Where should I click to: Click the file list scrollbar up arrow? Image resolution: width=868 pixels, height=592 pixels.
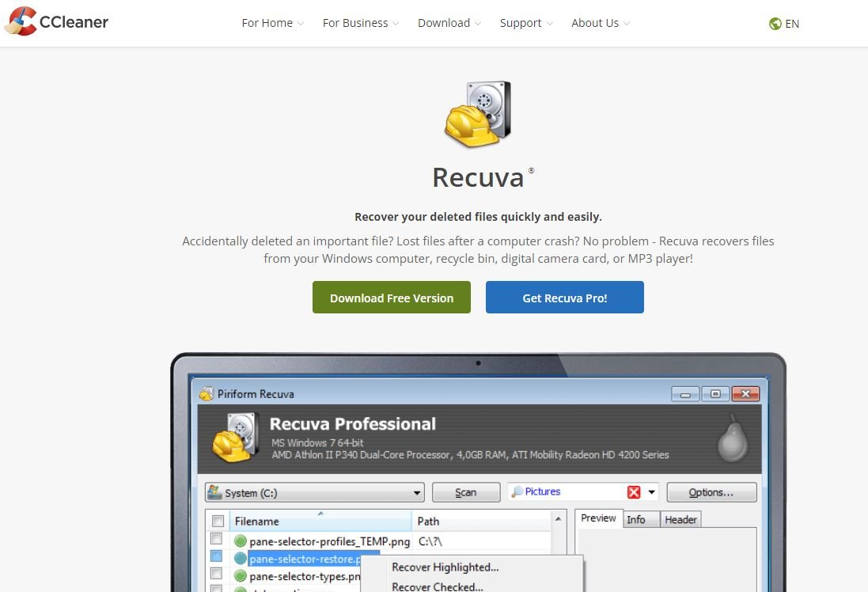point(558,519)
